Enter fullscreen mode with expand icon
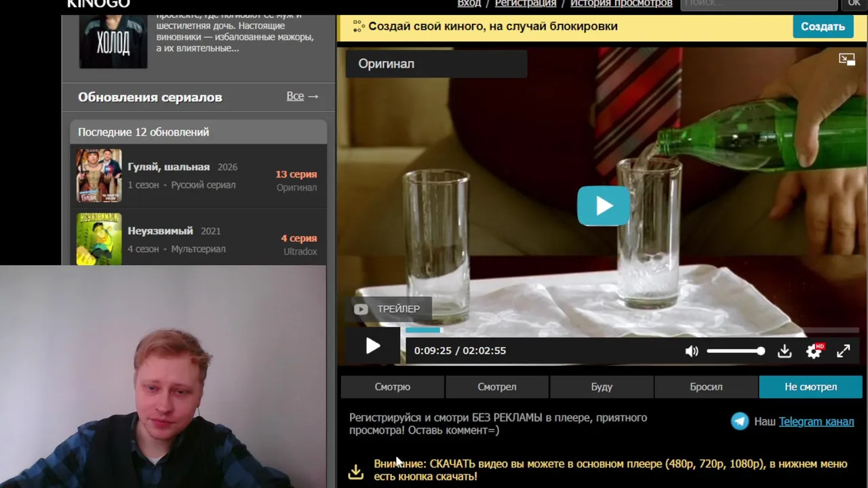This screenshot has width=868, height=488. (843, 350)
